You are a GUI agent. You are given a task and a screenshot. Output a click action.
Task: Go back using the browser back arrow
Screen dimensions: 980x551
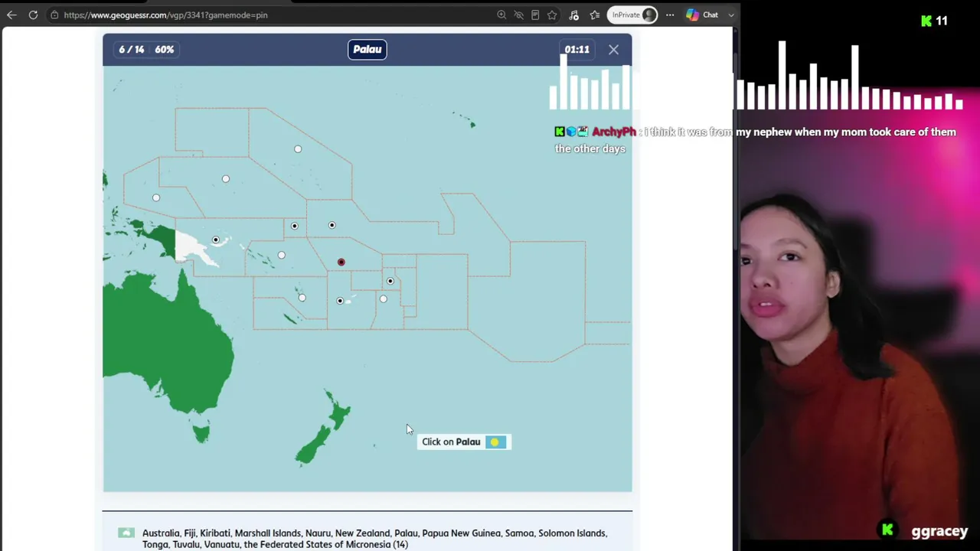coord(11,15)
